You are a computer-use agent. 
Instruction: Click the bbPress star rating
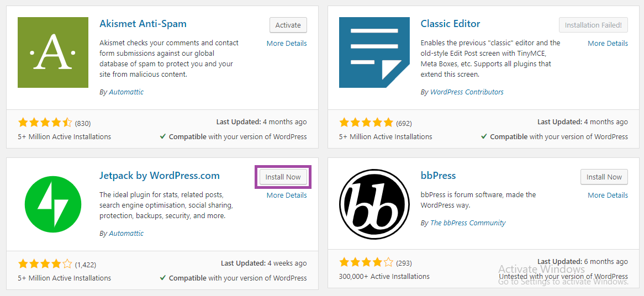point(366,262)
